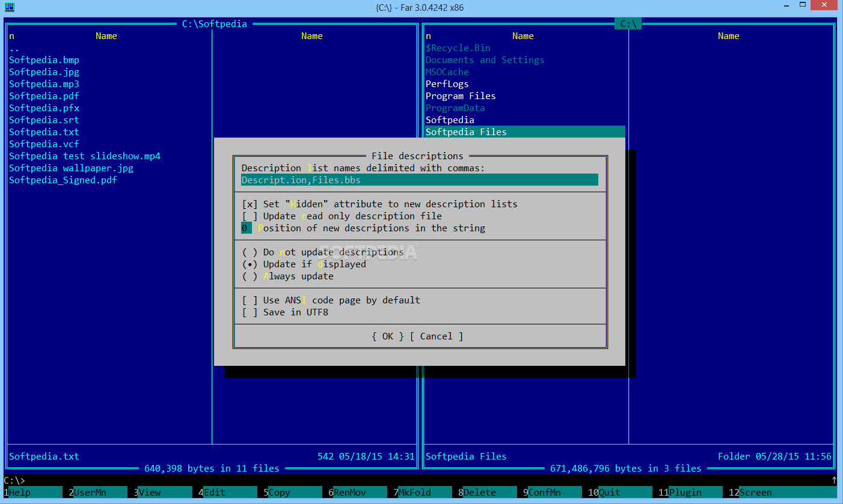Viewport: 843px width, 504px height.
Task: Click the C:\ title of the right panel
Action: [x=628, y=24]
